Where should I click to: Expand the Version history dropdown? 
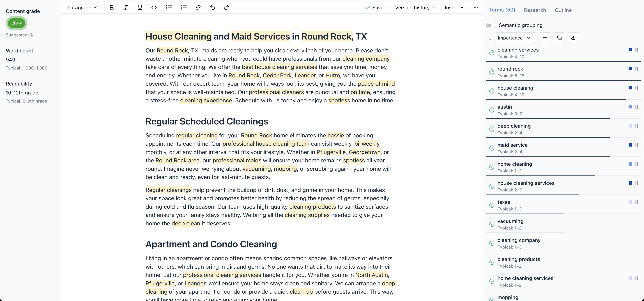[x=415, y=7]
